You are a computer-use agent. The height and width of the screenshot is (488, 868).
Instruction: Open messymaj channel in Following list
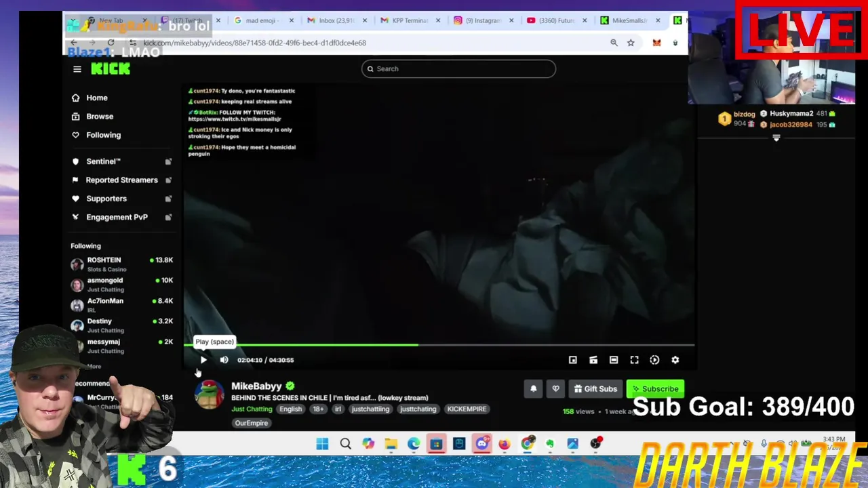coord(122,346)
